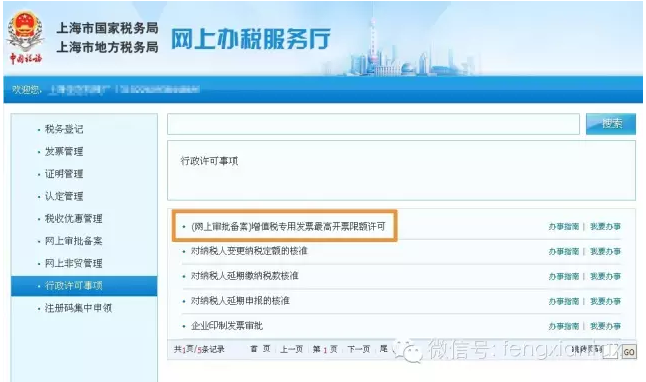Open 对纳税人延期缴纳税款核准 item
646x382 pixels.
[x=245, y=276]
